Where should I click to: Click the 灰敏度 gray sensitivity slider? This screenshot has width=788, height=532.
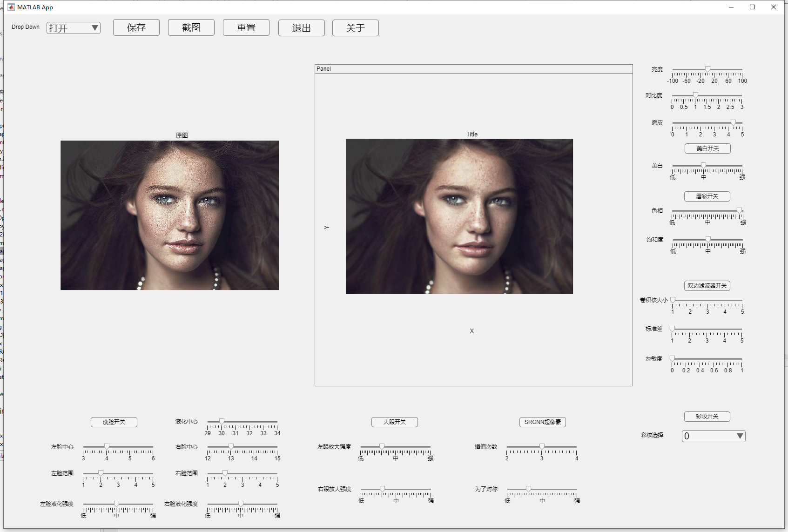click(x=707, y=358)
